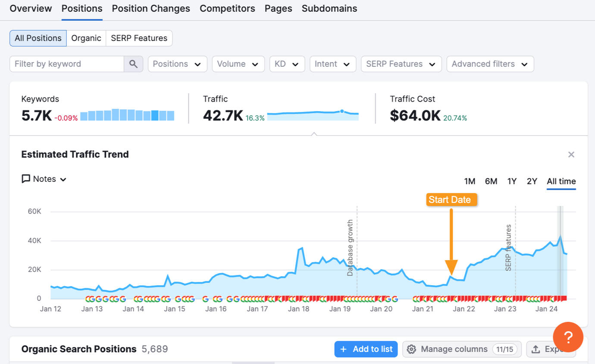
Task: Open the orange help question mark button
Action: (x=568, y=337)
